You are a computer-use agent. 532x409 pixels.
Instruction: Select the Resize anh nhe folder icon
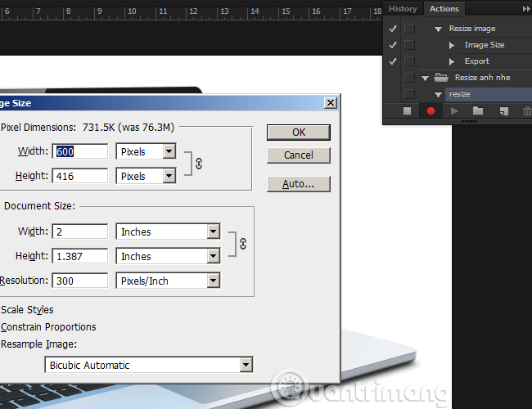[x=441, y=78]
